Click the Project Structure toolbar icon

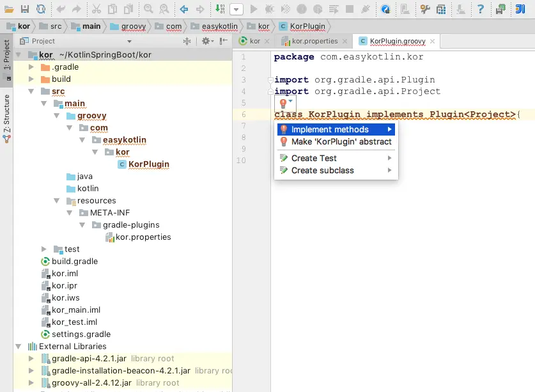(x=441, y=9)
